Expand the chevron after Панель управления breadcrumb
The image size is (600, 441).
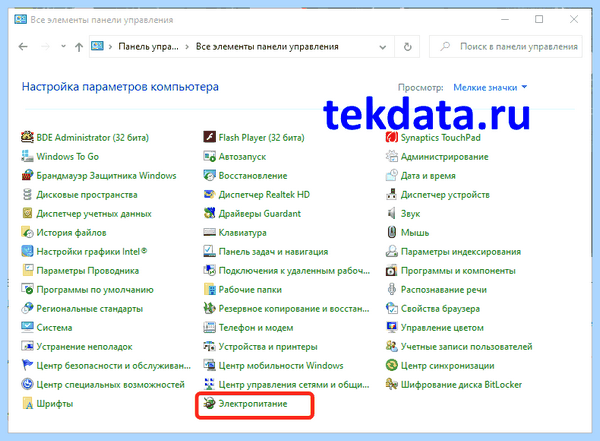pos(187,47)
